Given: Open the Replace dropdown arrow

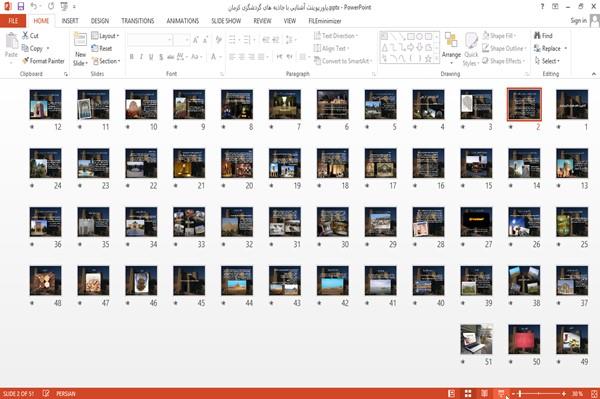Looking at the screenshot, I should coord(566,48).
